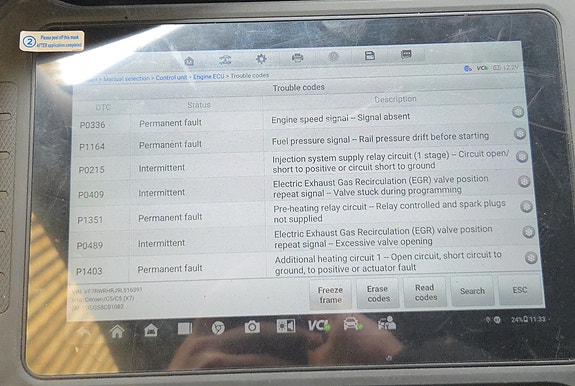
Task: Tap the car diagnostics shortcut icon
Action: (352, 324)
